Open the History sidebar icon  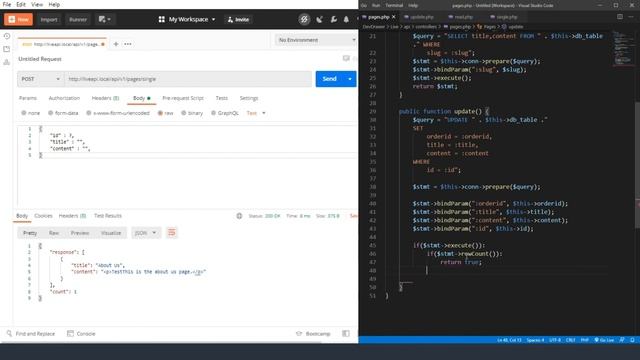click(7, 36)
